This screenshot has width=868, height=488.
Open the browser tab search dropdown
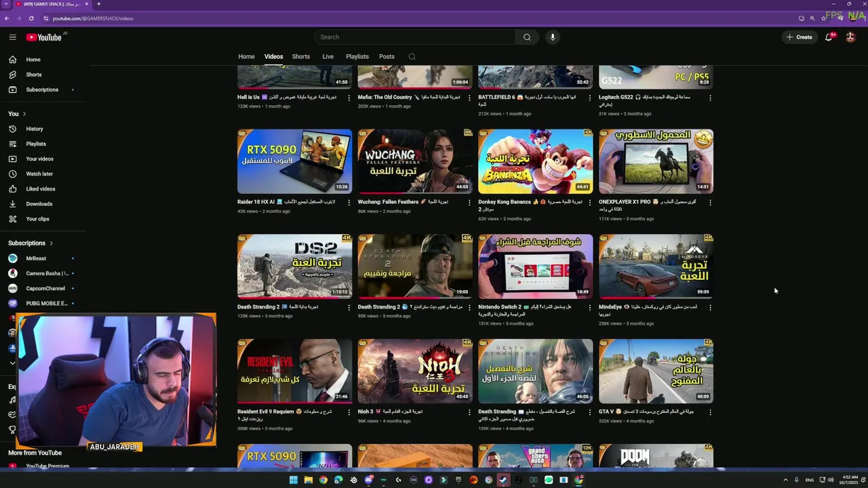(6, 4)
